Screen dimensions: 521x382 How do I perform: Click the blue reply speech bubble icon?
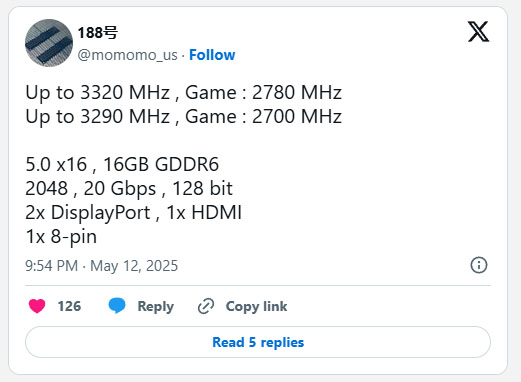[117, 306]
